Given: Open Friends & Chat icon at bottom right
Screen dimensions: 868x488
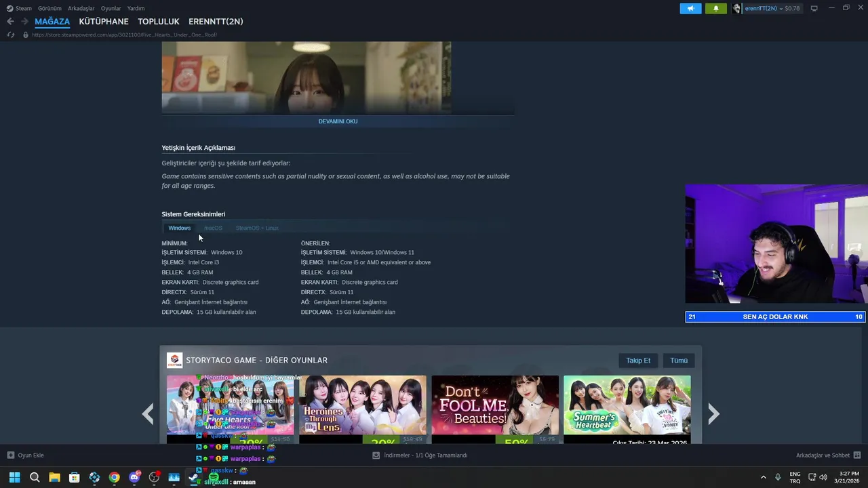Looking at the screenshot, I should (x=856, y=455).
